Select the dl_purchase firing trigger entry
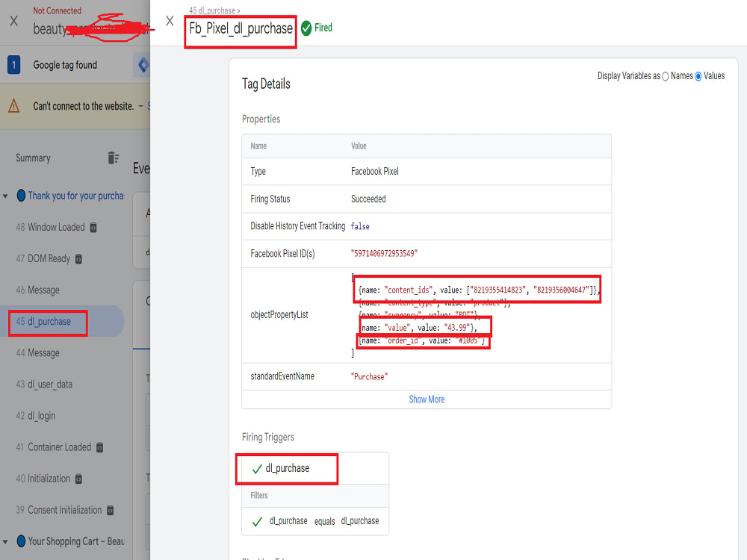The height and width of the screenshot is (560, 747). point(291,469)
